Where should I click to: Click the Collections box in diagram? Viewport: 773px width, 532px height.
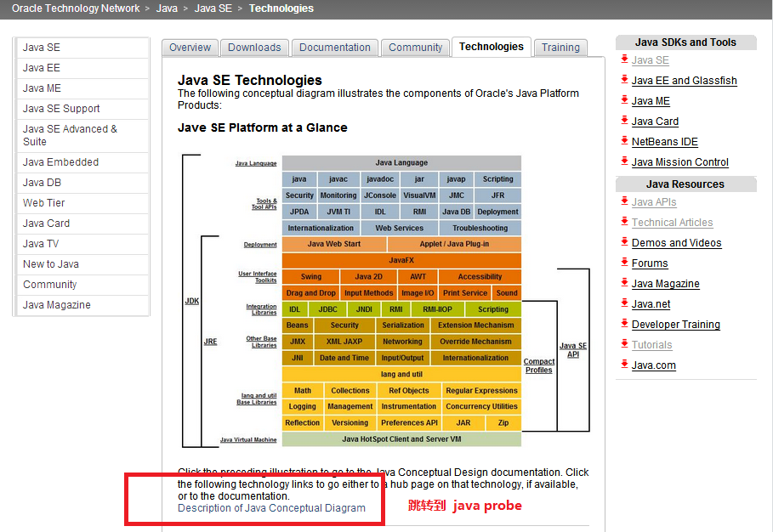pyautogui.click(x=350, y=391)
